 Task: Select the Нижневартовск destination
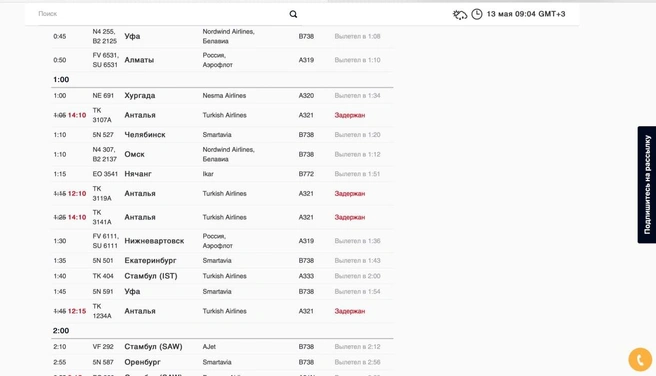tap(154, 241)
